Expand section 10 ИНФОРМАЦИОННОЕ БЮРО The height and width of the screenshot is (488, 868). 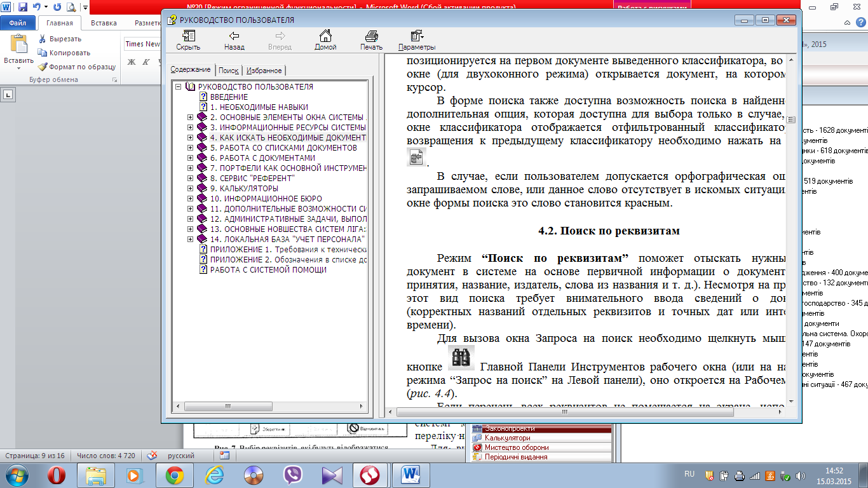(x=190, y=199)
